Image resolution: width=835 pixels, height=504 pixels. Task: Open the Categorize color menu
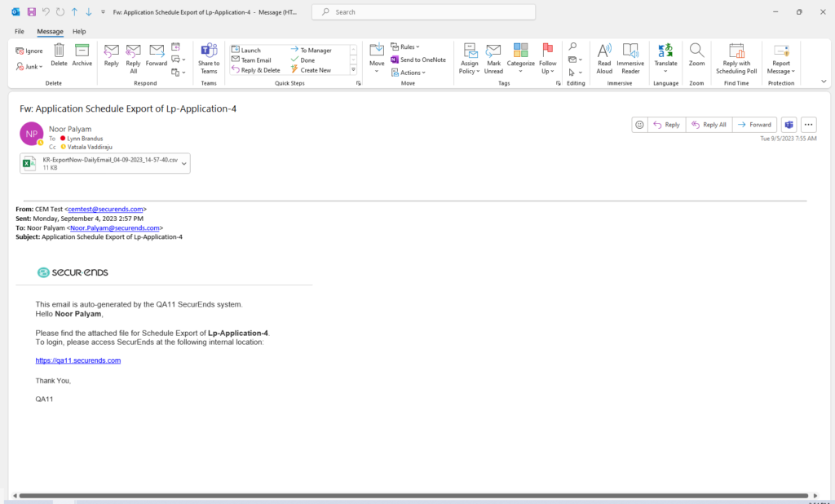(x=520, y=60)
